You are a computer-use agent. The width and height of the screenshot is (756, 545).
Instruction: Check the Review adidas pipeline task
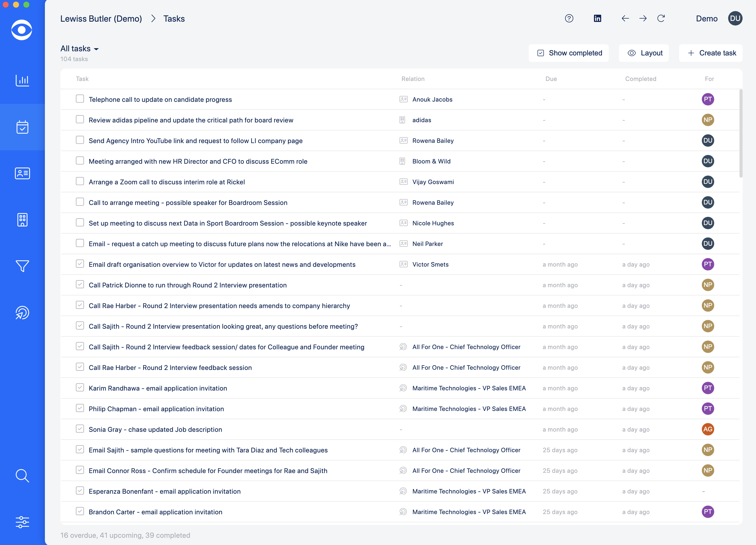[80, 120]
